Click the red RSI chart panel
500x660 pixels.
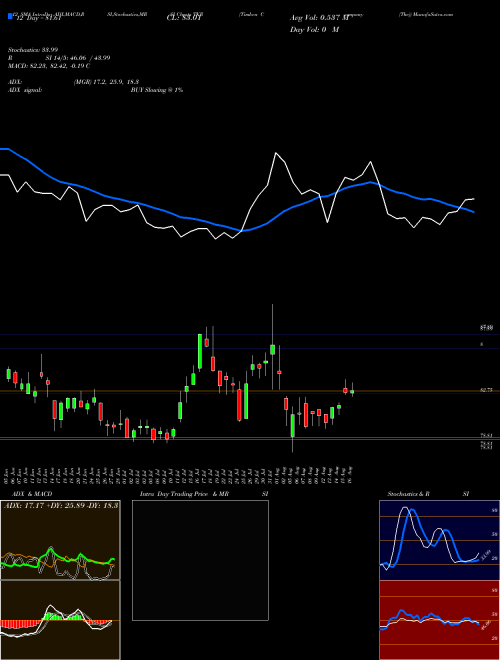[x=439, y=620]
